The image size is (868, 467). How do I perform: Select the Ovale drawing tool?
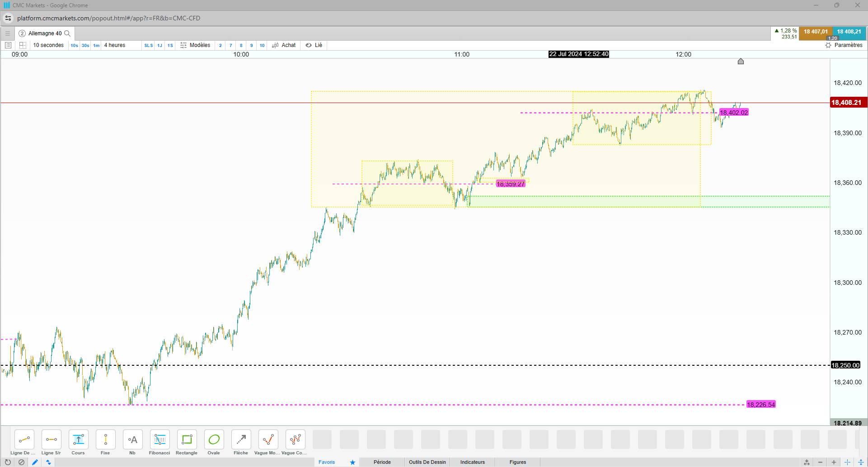214,439
